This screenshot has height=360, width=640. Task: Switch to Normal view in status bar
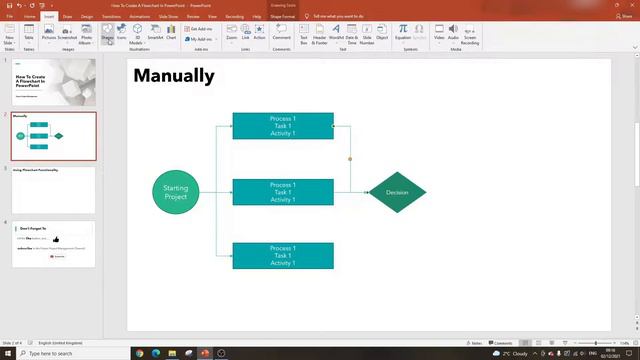[x=525, y=343]
